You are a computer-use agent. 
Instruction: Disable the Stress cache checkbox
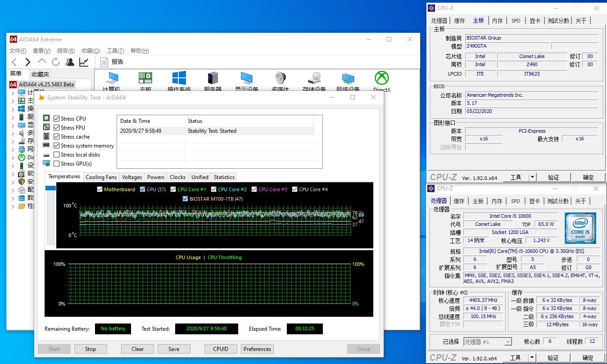click(x=56, y=136)
